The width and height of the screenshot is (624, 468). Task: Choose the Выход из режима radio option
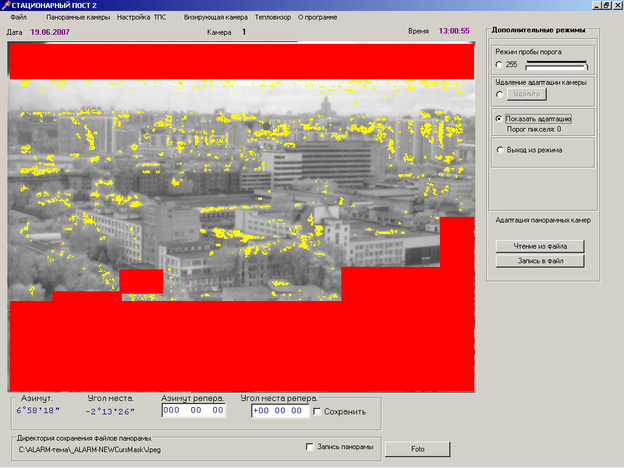pos(500,150)
